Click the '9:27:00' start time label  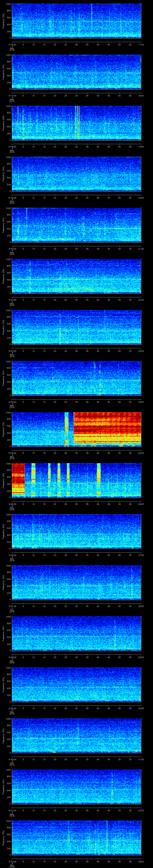point(12,606)
